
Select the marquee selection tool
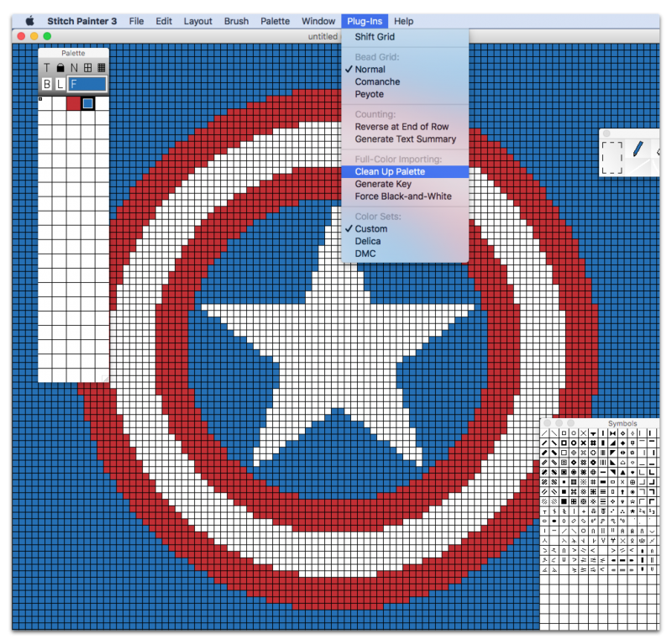pyautogui.click(x=612, y=157)
